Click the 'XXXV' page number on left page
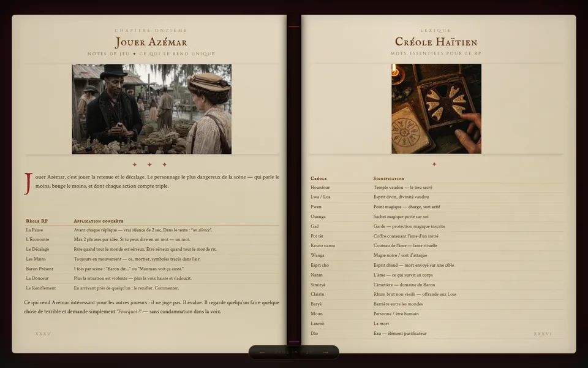Image resolution: width=588 pixels, height=368 pixels. tap(43, 334)
